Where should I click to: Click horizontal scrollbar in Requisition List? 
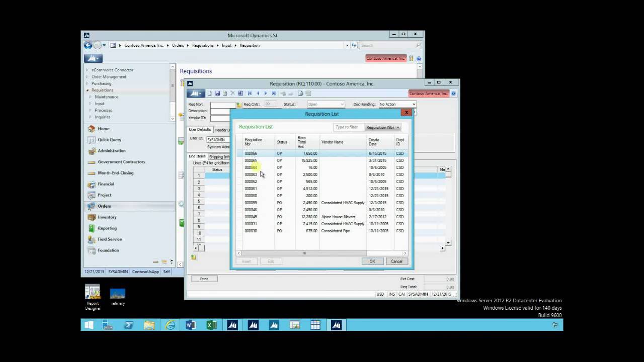pyautogui.click(x=304, y=253)
